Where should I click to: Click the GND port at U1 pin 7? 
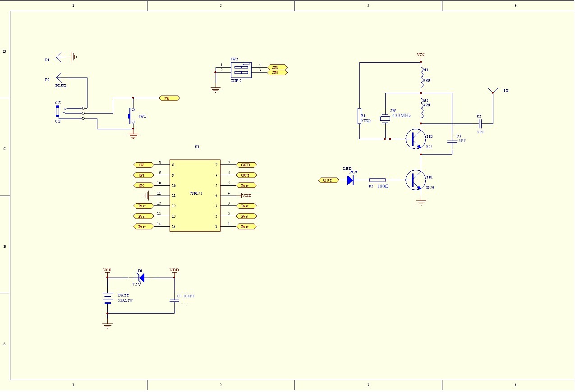tap(246, 165)
